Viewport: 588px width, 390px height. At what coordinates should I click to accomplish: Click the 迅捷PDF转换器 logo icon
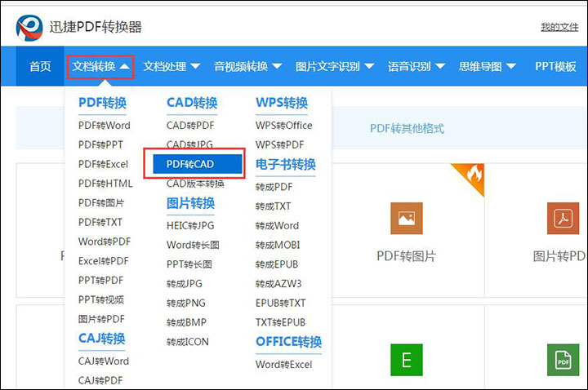[29, 28]
